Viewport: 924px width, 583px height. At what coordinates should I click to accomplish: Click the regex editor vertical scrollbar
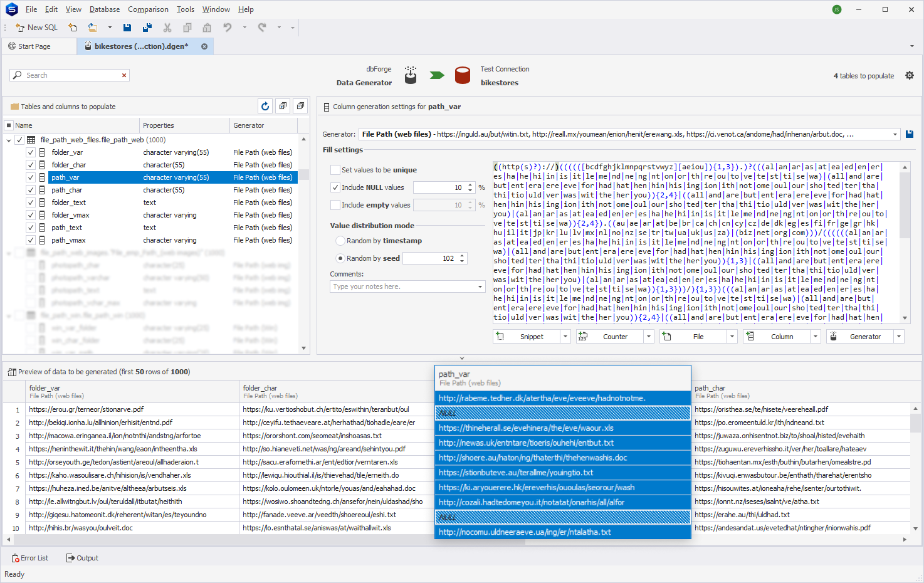point(905,242)
